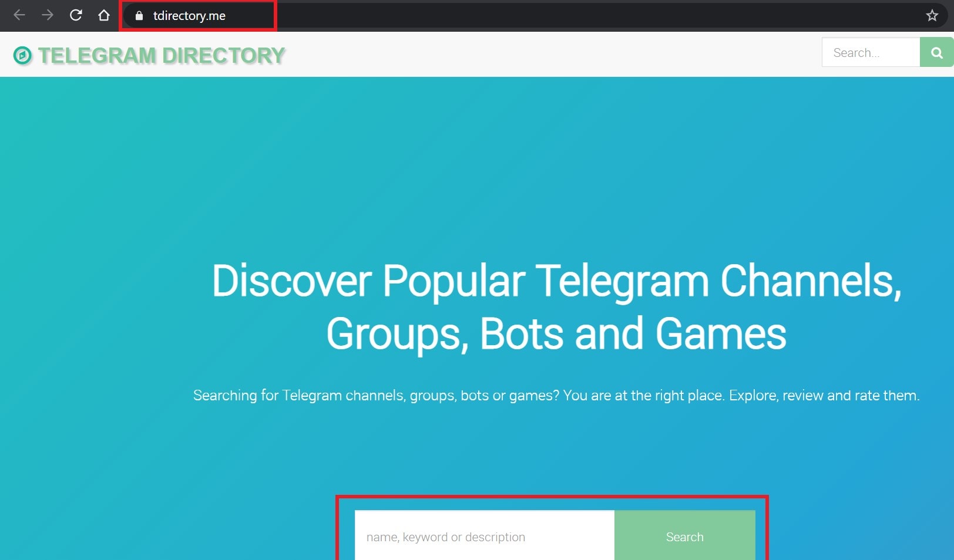The image size is (954, 560).
Task: Click the green Search button in hero
Action: [x=685, y=537]
